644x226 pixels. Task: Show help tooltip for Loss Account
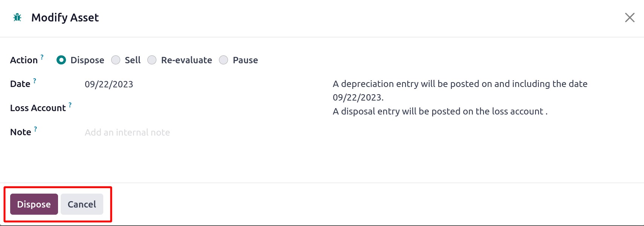click(x=70, y=105)
